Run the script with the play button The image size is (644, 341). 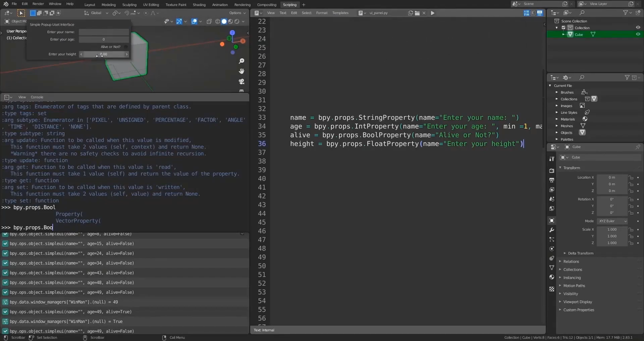click(432, 13)
